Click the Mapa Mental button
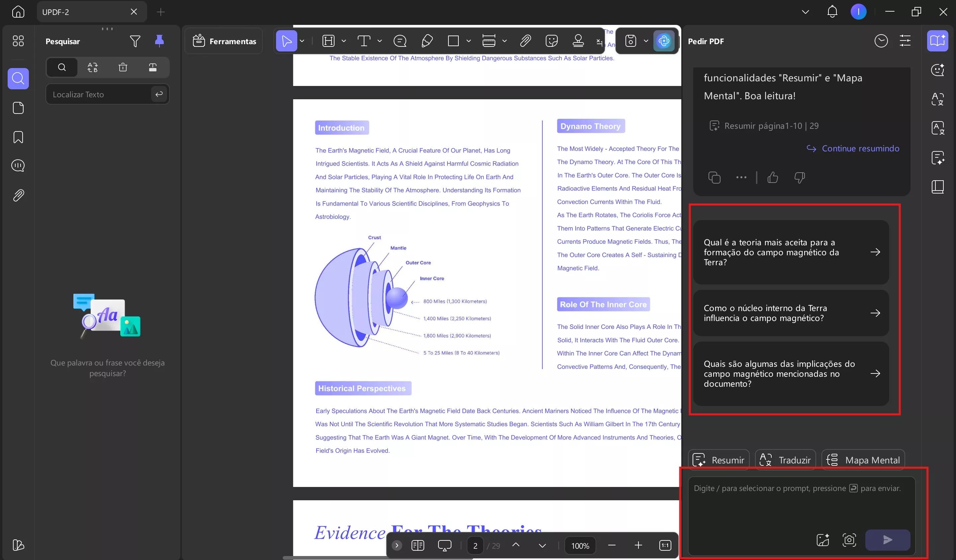The width and height of the screenshot is (956, 560). pyautogui.click(x=863, y=460)
